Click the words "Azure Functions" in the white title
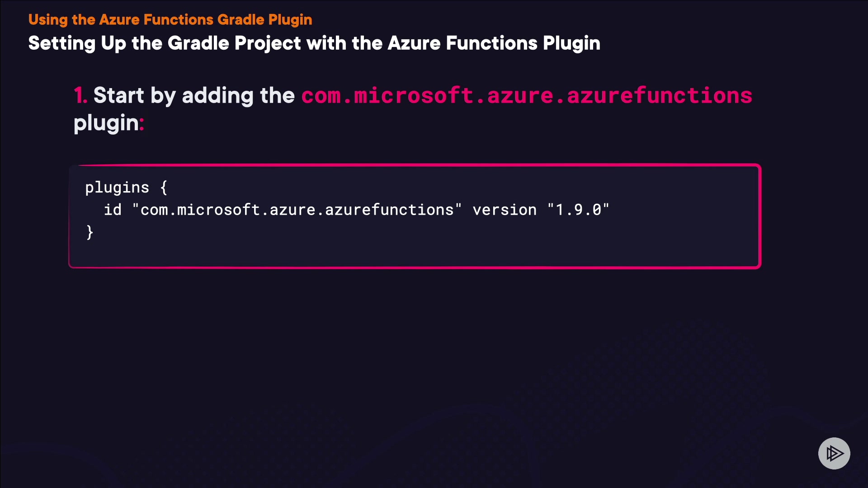868x488 pixels. pos(462,43)
